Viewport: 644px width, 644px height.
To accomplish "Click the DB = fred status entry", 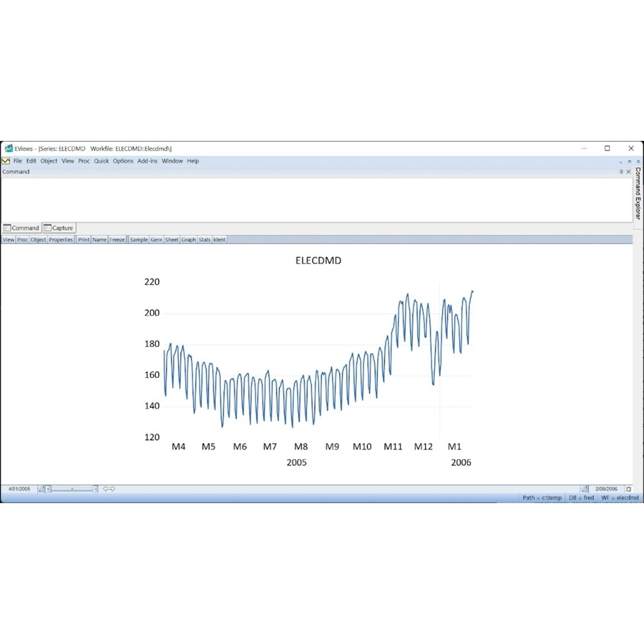I will [x=581, y=498].
